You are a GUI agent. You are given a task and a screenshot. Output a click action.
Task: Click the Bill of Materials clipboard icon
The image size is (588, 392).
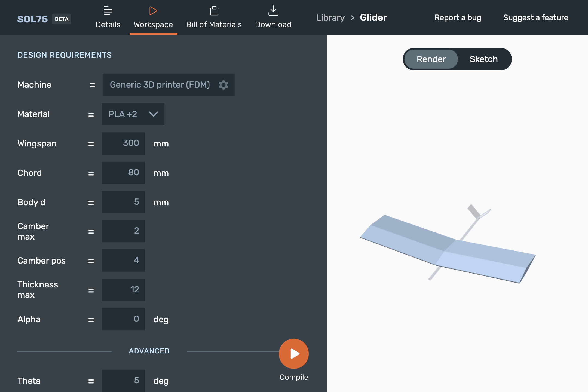214,11
